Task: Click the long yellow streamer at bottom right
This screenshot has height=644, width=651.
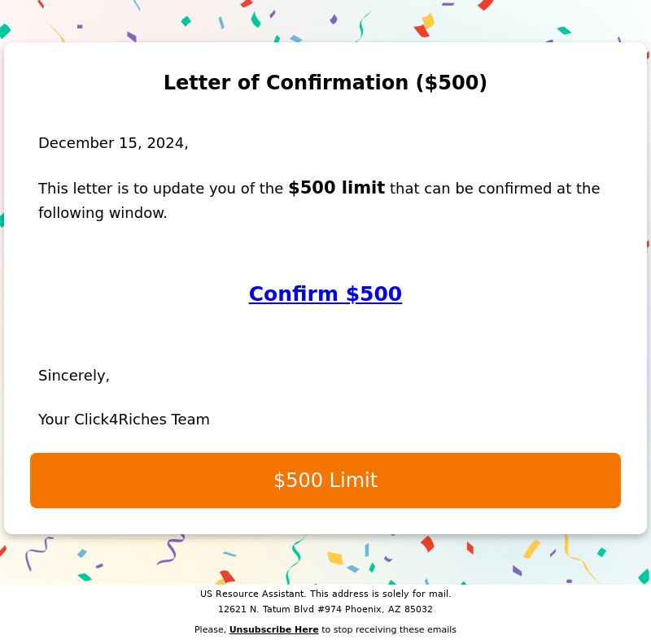Action: pyautogui.click(x=579, y=558)
